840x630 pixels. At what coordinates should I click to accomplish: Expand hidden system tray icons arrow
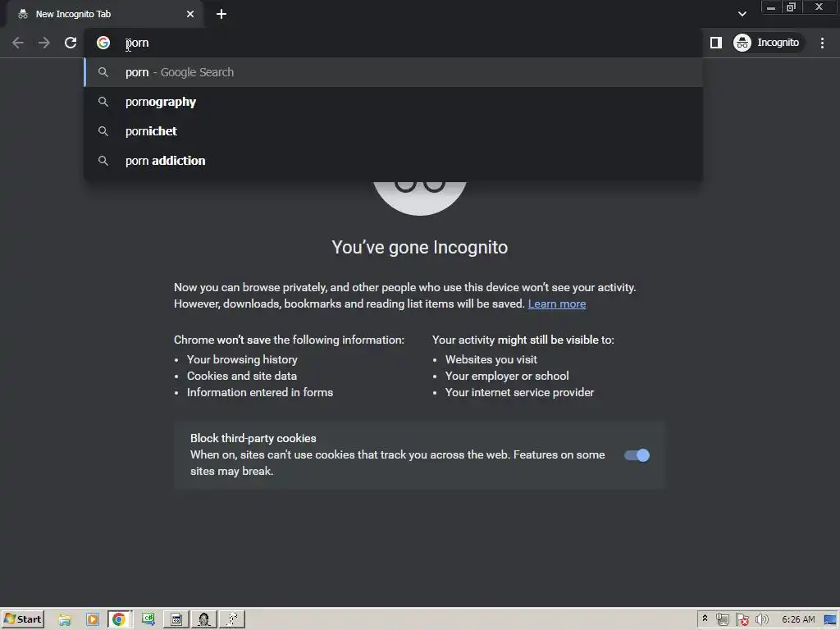coord(705,619)
